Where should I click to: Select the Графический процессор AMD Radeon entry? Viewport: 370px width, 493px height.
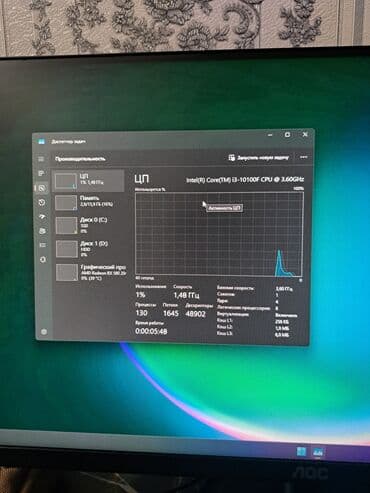(x=90, y=272)
